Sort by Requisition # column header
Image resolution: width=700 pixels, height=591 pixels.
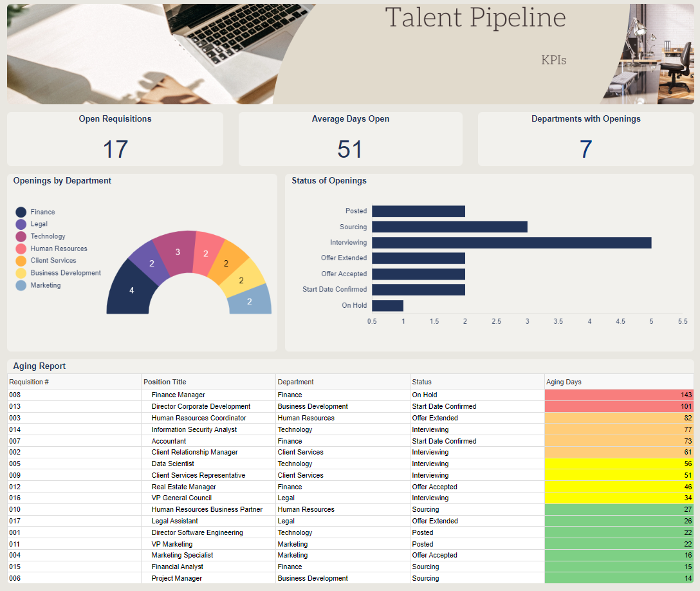(x=74, y=382)
